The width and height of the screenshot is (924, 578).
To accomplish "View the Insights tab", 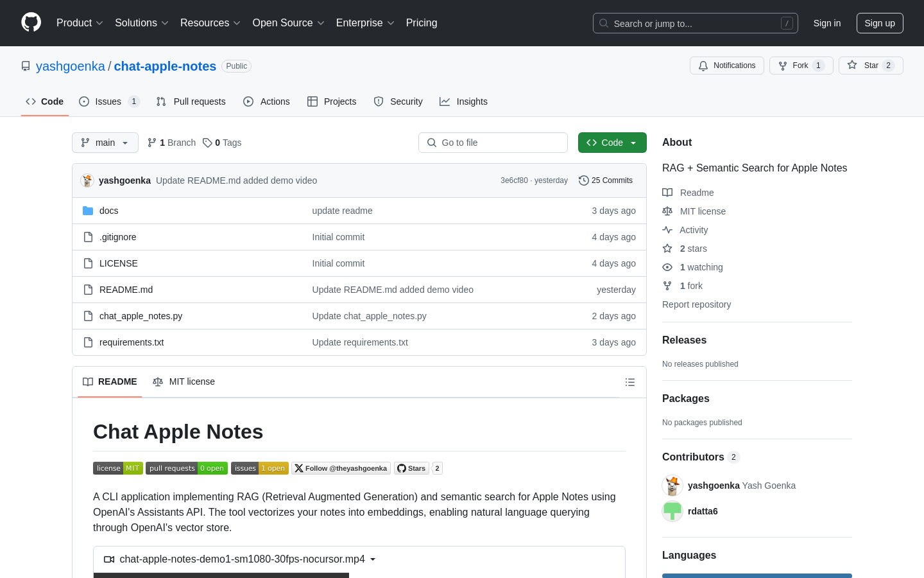I will click(x=463, y=101).
